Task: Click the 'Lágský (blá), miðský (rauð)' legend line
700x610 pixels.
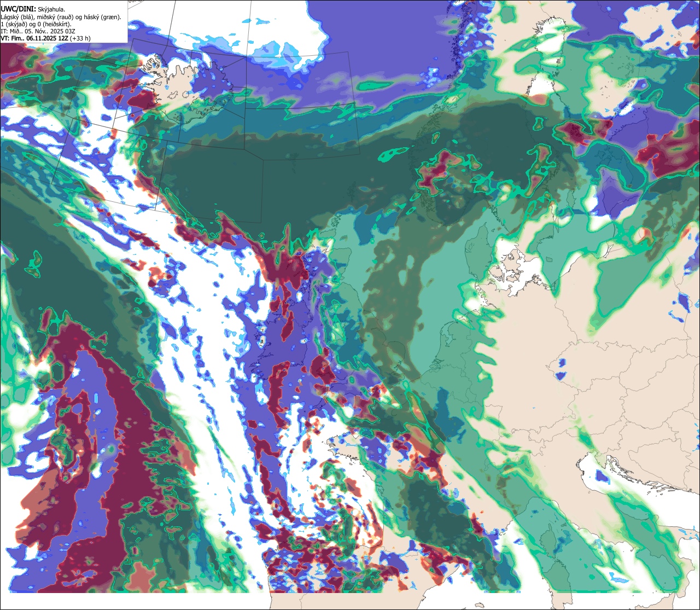Action: coord(61,17)
